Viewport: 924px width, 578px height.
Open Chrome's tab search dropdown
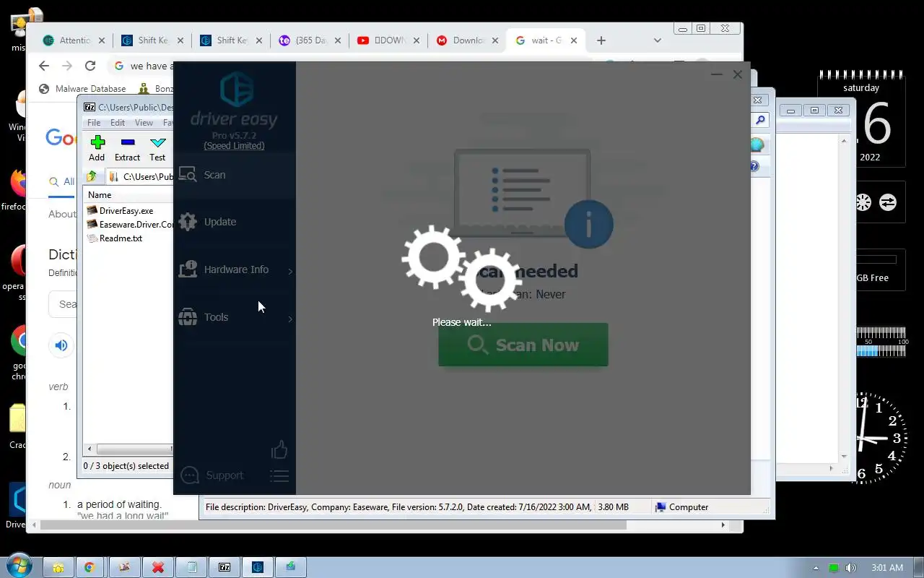pyautogui.click(x=657, y=40)
